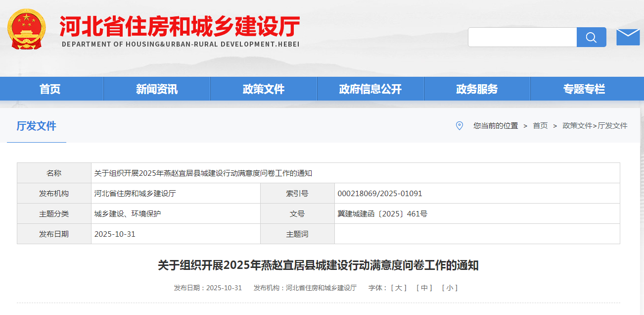Click the 首页 breadcrumb link
Viewport: 644px width, 315px height.
tap(540, 126)
